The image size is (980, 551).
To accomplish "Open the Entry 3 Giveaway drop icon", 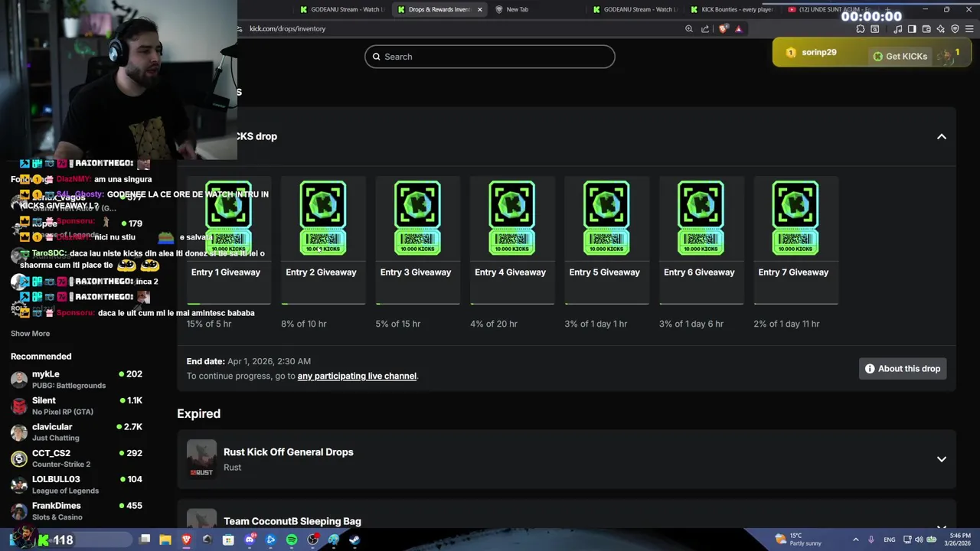I will [x=417, y=218].
